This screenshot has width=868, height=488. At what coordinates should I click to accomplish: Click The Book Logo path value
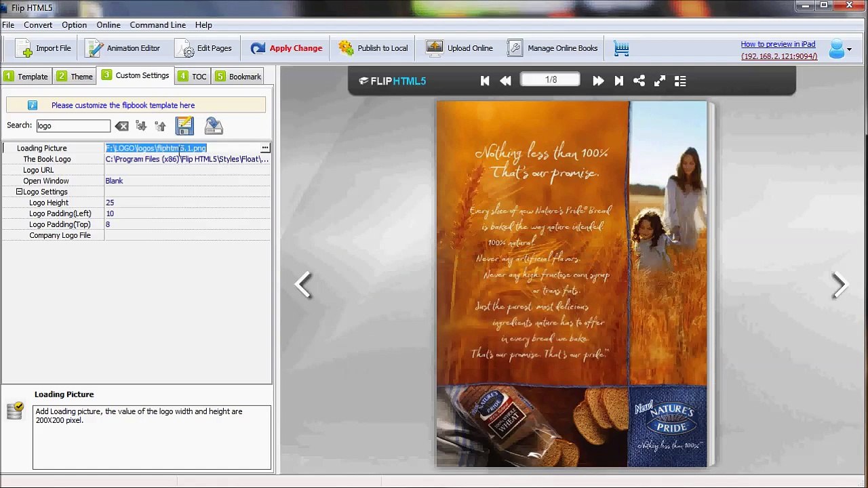tap(187, 159)
